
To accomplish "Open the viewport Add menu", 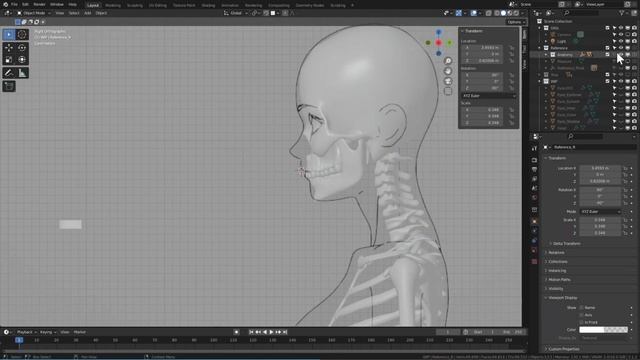I will [87, 13].
